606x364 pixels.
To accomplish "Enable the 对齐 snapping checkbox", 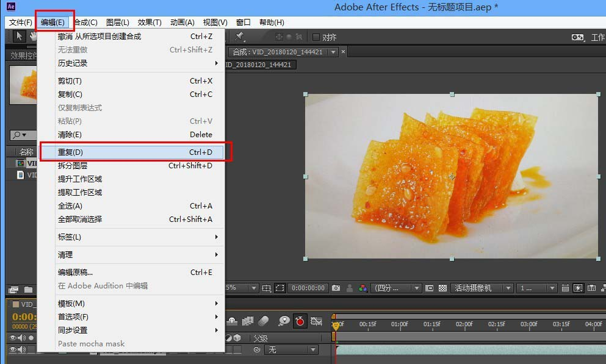I will (x=316, y=37).
